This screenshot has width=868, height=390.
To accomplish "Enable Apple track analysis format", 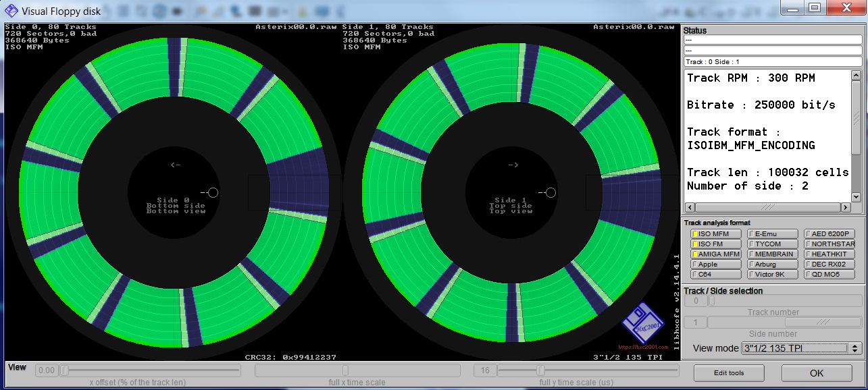I will click(715, 264).
